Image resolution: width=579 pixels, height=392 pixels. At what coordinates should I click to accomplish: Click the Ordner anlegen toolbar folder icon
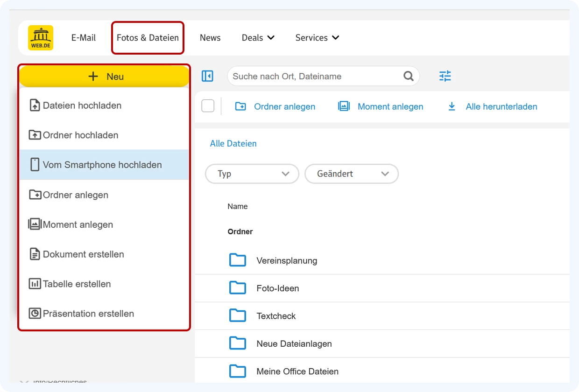pyautogui.click(x=240, y=106)
